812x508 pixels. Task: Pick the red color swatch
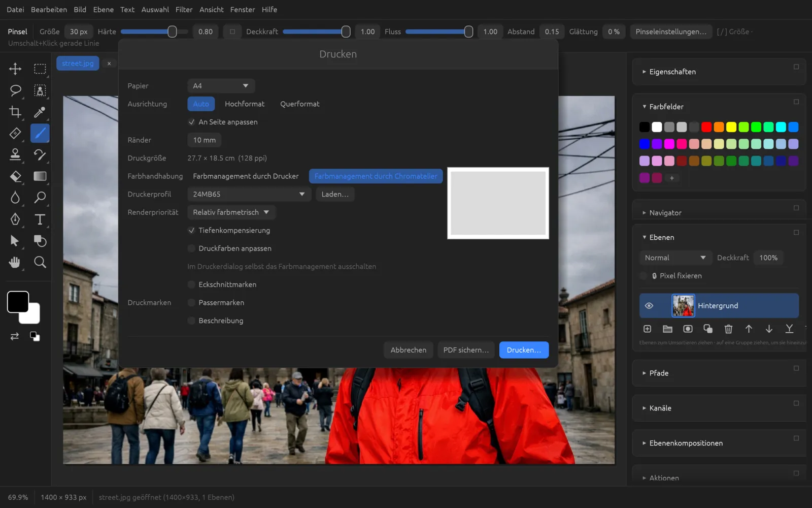706,127
